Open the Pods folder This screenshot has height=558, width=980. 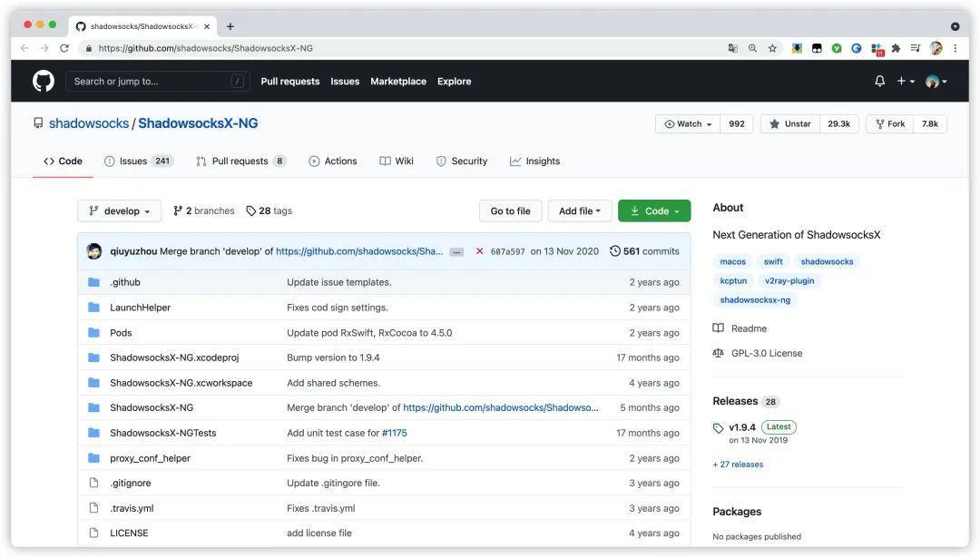pyautogui.click(x=121, y=332)
